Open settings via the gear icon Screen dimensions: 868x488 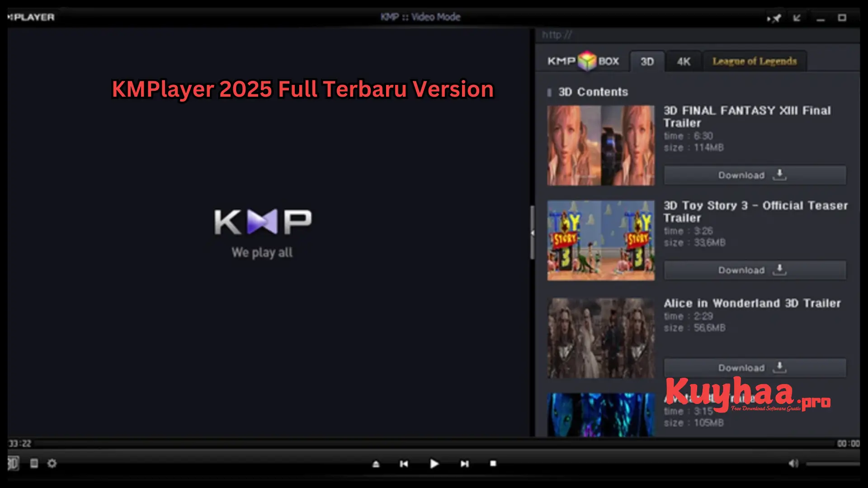(x=52, y=463)
